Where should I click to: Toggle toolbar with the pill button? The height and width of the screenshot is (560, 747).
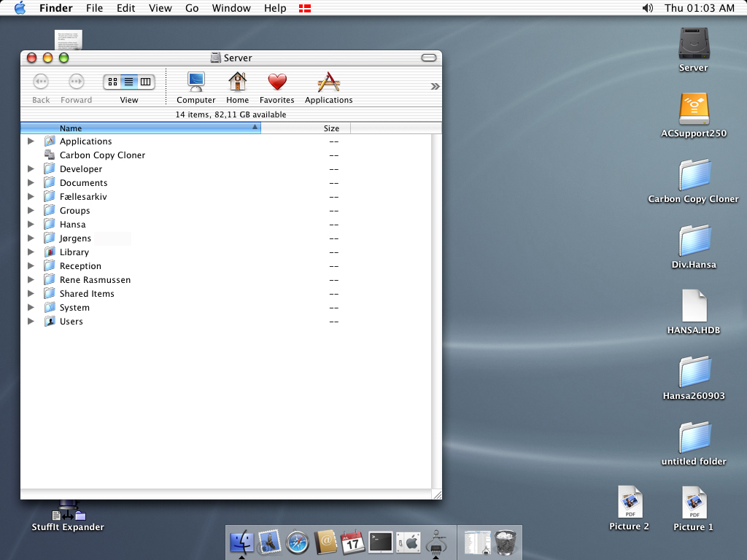pos(429,58)
